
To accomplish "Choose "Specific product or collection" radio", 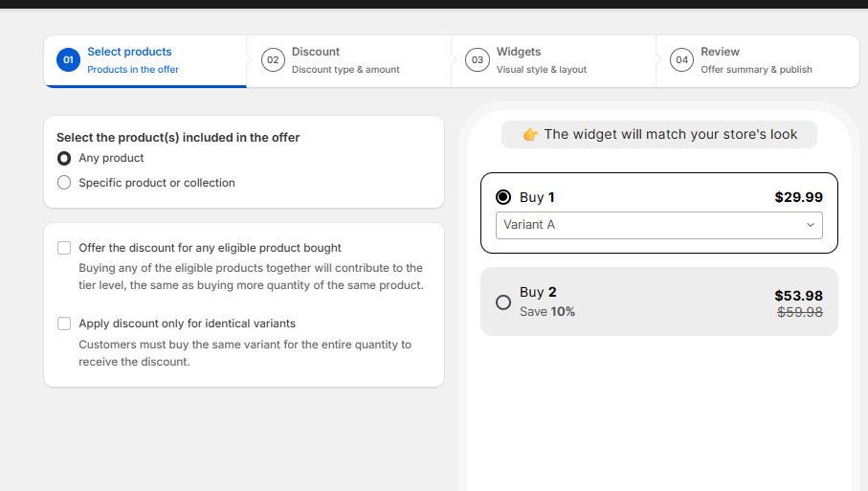I will (64, 183).
